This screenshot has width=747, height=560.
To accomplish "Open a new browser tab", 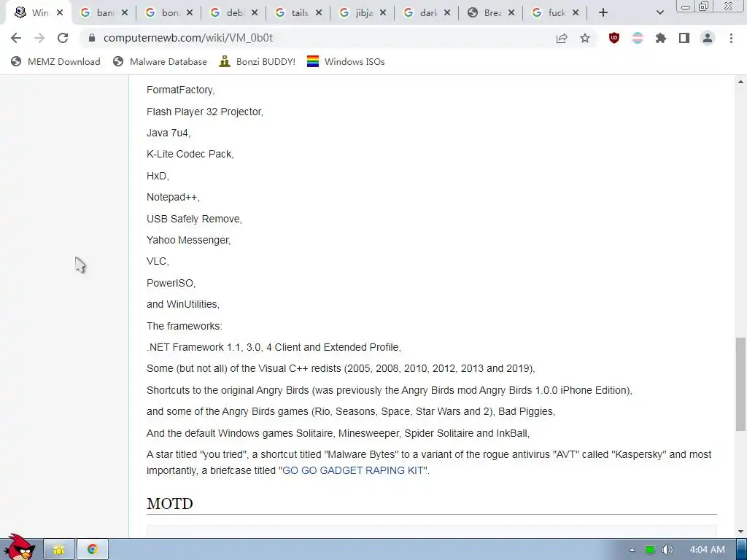I will pyautogui.click(x=603, y=13).
